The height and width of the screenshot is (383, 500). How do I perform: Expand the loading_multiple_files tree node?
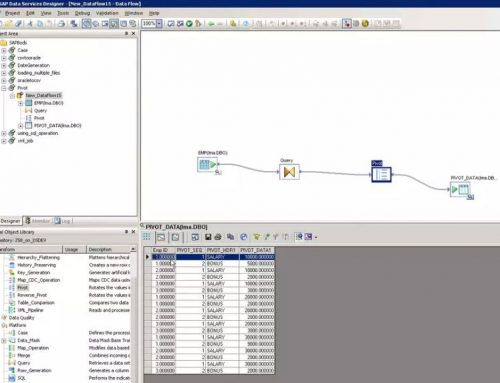coord(4,73)
